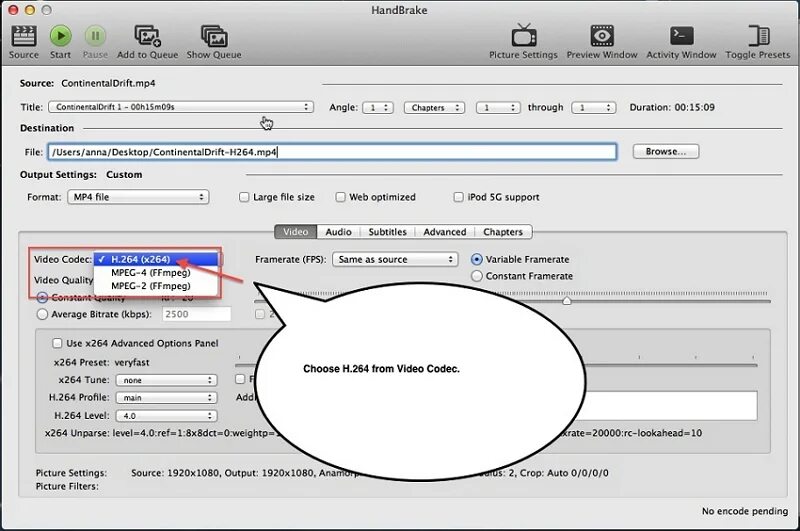The width and height of the screenshot is (800, 531).
Task: Click the Browse... button
Action: click(x=666, y=151)
